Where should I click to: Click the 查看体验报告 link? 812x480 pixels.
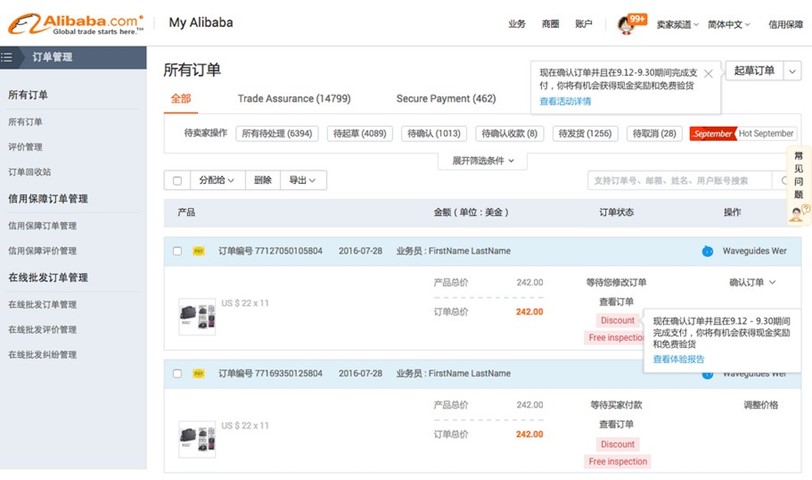678,359
